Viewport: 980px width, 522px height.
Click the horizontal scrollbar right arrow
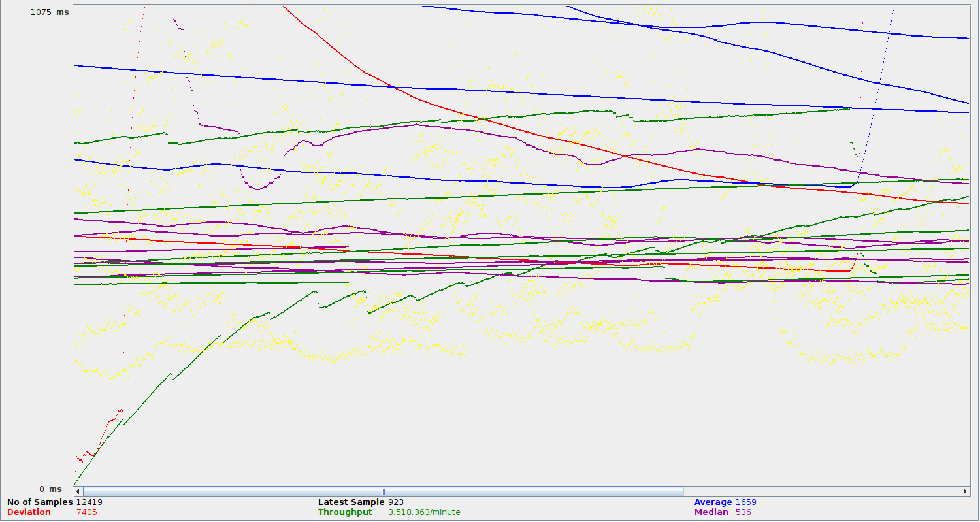[964, 491]
